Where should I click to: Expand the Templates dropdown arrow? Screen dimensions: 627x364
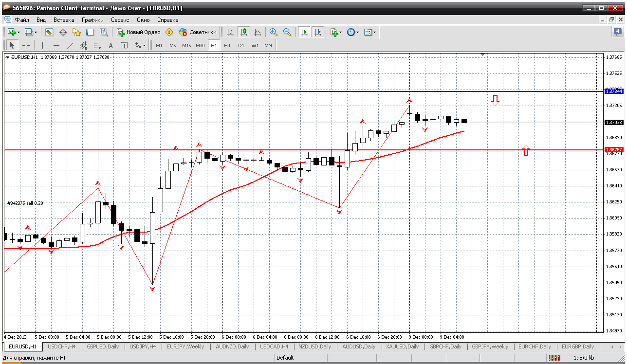(374, 33)
